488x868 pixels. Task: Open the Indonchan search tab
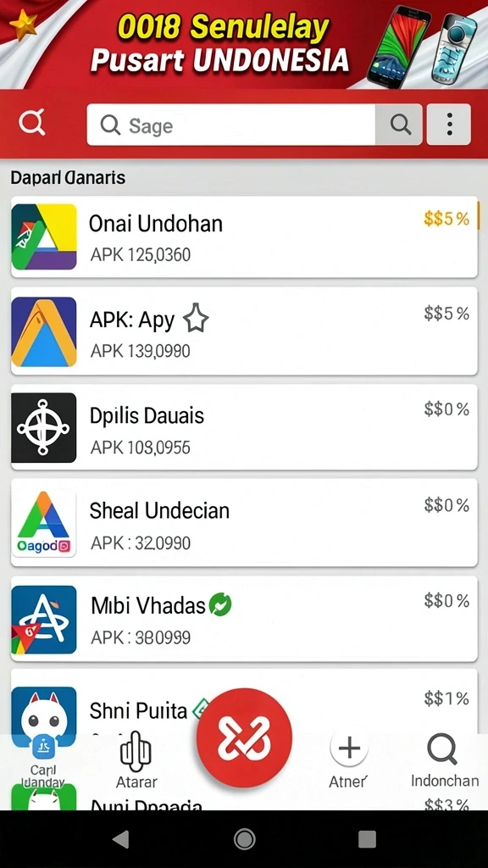coord(444,759)
